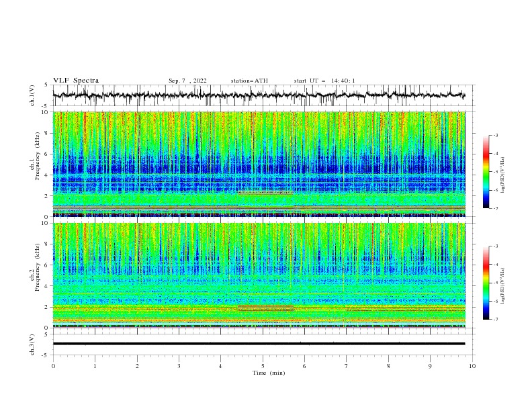Click the 'Time (min)' axis title

pos(269,373)
